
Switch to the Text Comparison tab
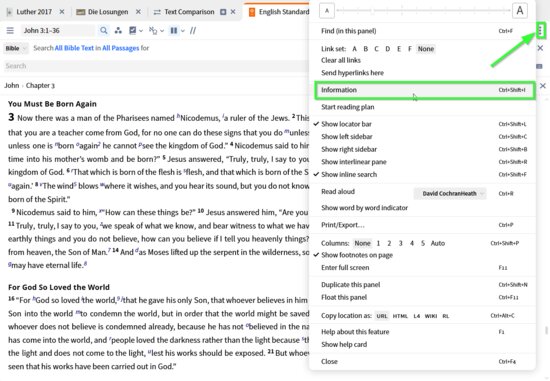(189, 12)
